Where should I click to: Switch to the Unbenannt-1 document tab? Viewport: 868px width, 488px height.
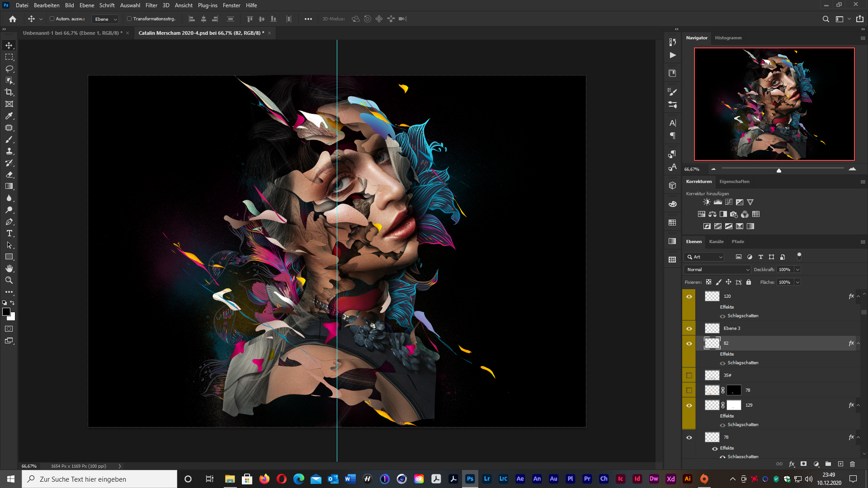tap(72, 33)
